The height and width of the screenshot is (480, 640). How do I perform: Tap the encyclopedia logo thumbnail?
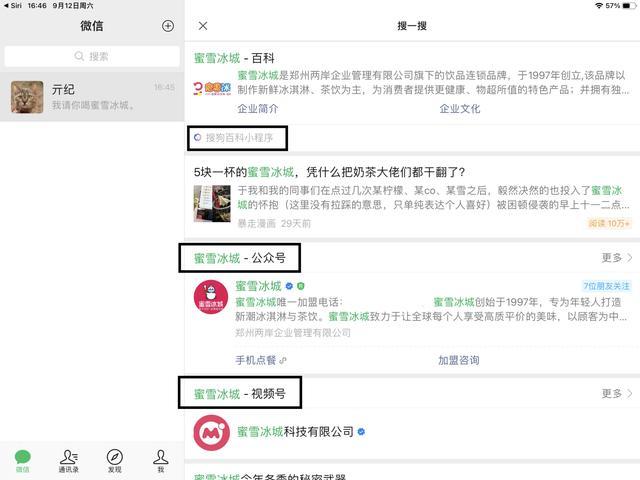(212, 88)
